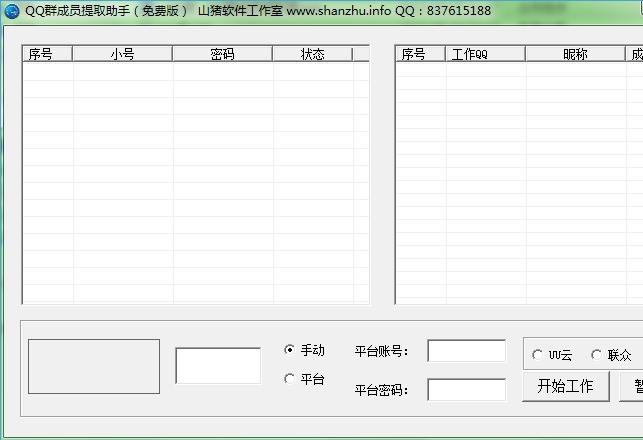Click the 小号 column header
Viewport: 643px width, 440px height.
point(122,54)
